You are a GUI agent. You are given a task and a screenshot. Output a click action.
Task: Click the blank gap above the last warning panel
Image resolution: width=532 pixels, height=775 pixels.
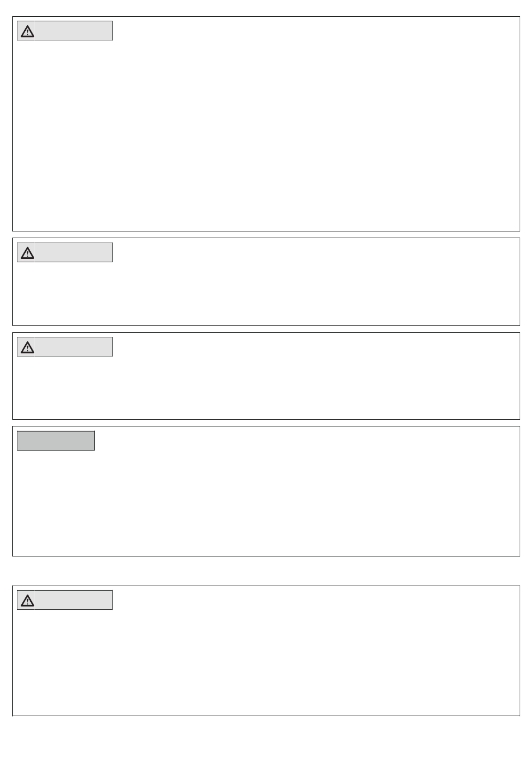(x=266, y=571)
